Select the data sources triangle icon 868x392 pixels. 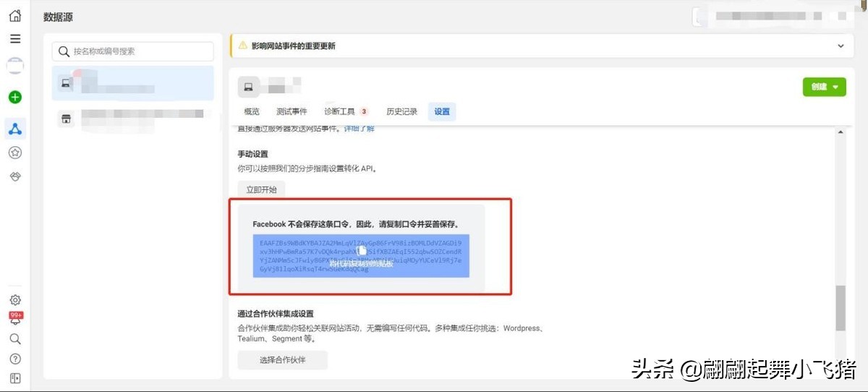[x=15, y=129]
